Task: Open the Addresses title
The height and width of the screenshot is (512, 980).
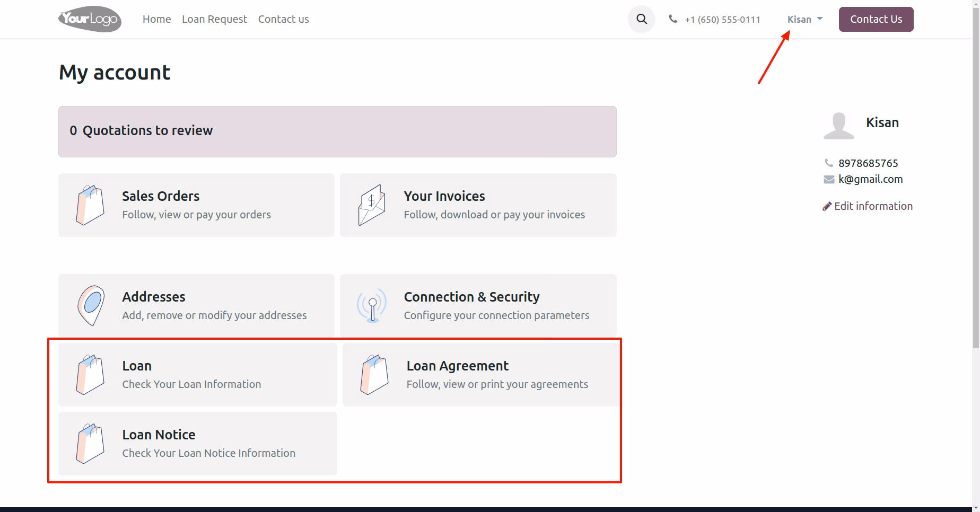Action: tap(154, 297)
